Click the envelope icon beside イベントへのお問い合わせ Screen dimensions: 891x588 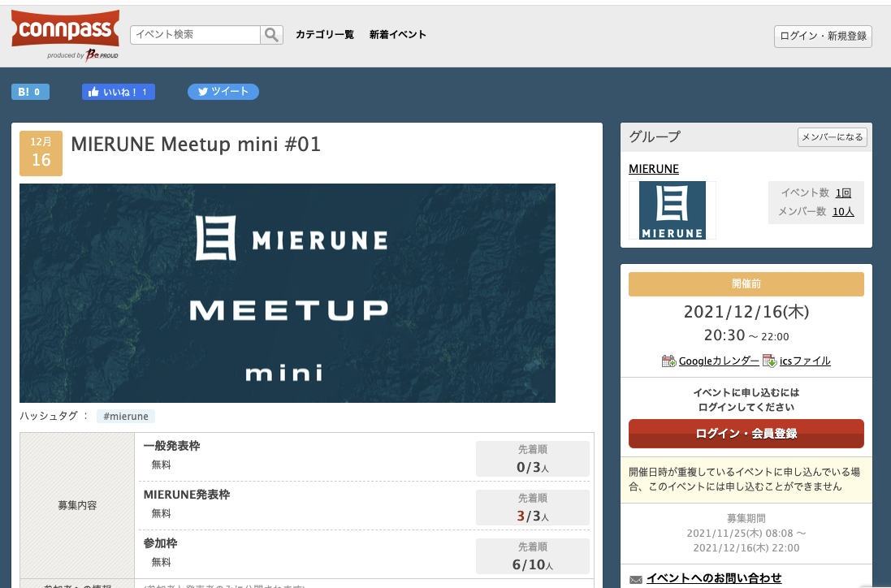pyautogui.click(x=634, y=578)
